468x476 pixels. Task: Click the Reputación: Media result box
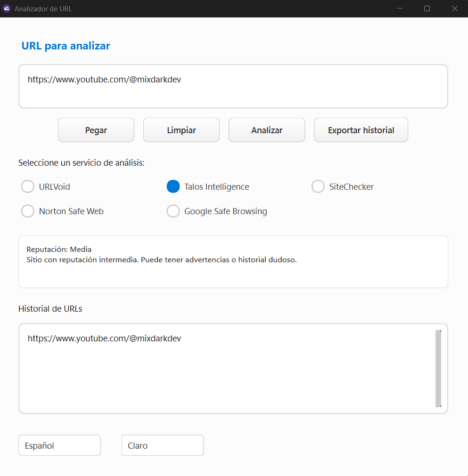233,261
